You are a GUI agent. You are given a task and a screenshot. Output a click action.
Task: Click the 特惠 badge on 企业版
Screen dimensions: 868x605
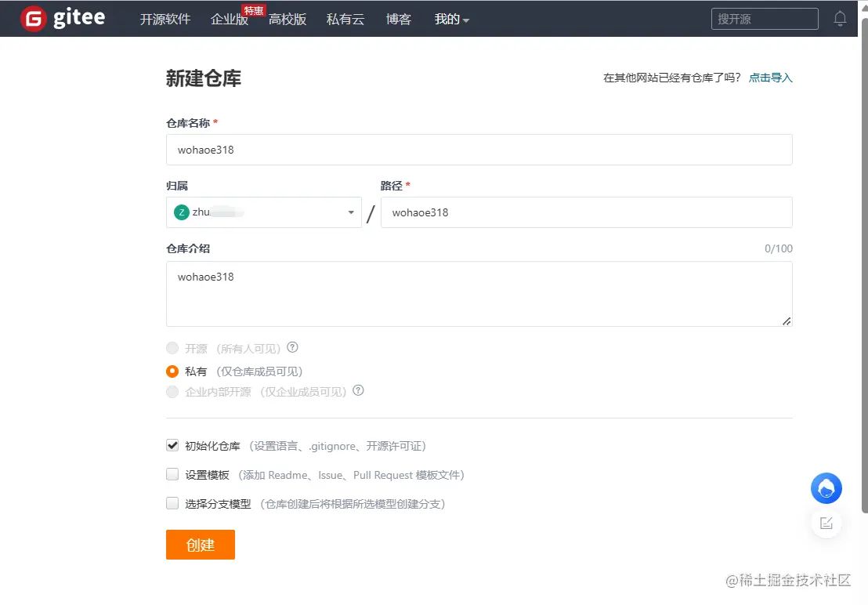254,10
